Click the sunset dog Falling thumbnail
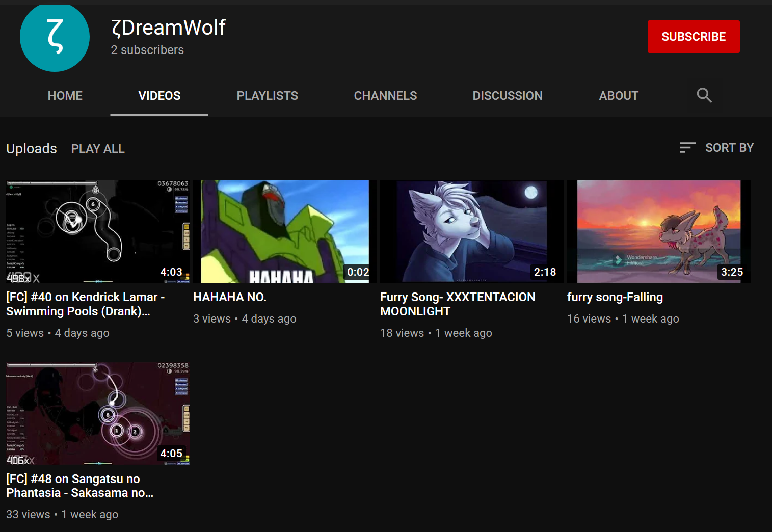 click(659, 231)
